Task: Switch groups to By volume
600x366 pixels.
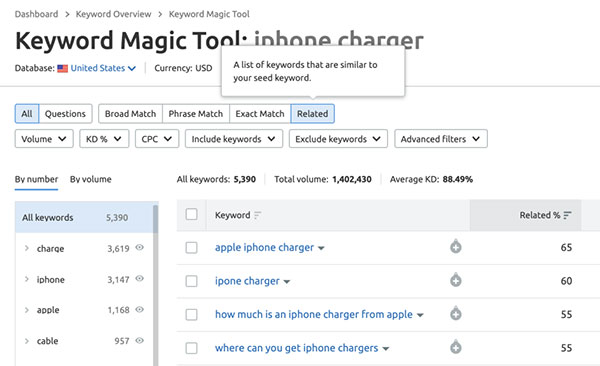Action: 91,179
